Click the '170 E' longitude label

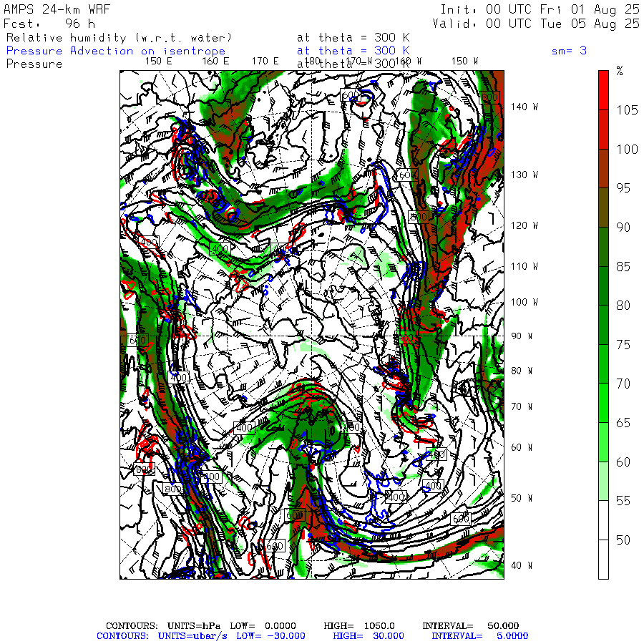tap(265, 62)
